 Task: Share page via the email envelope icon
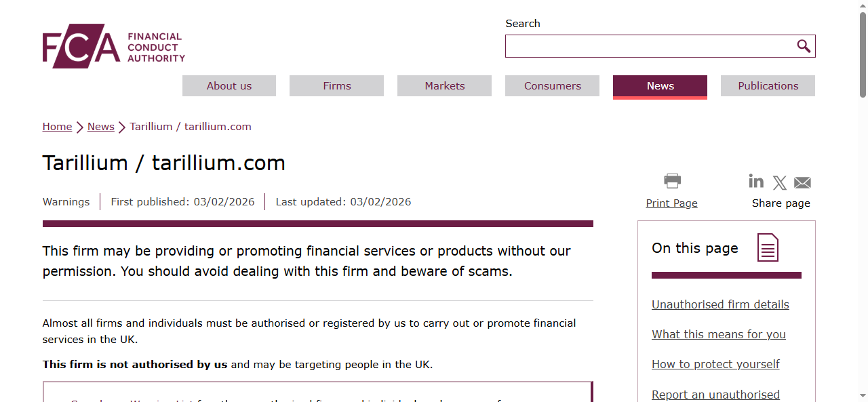pos(802,182)
